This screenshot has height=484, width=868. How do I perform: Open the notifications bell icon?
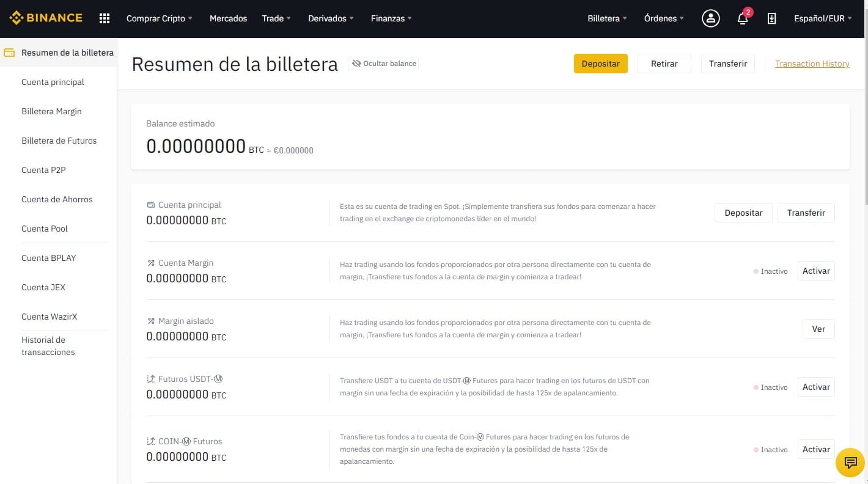pyautogui.click(x=743, y=18)
